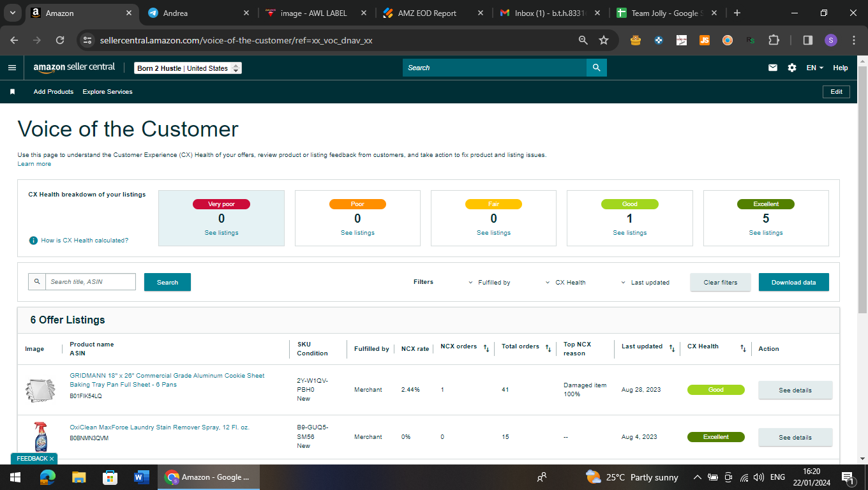868x490 pixels.
Task: Switch to the Gmail Inbox tab
Action: [x=550, y=13]
